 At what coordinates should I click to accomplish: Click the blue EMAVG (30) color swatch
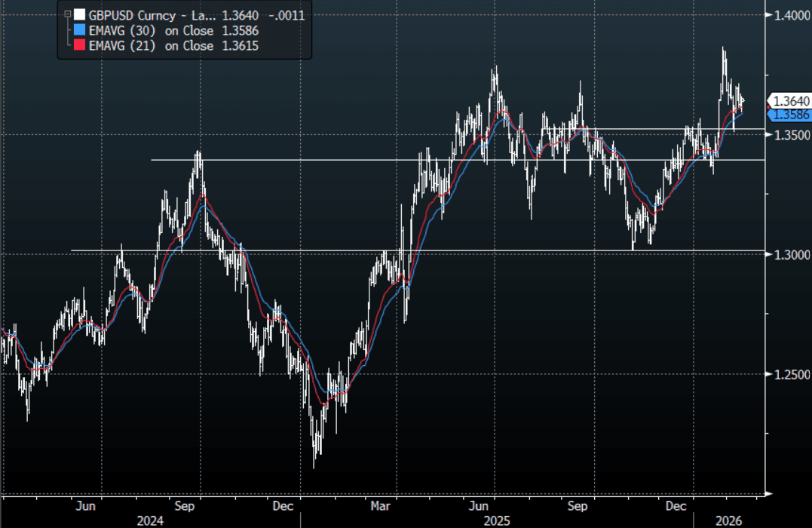(79, 31)
